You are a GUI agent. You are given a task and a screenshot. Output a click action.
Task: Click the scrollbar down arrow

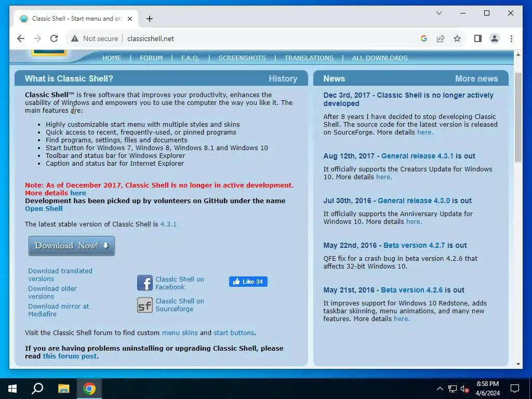click(518, 364)
